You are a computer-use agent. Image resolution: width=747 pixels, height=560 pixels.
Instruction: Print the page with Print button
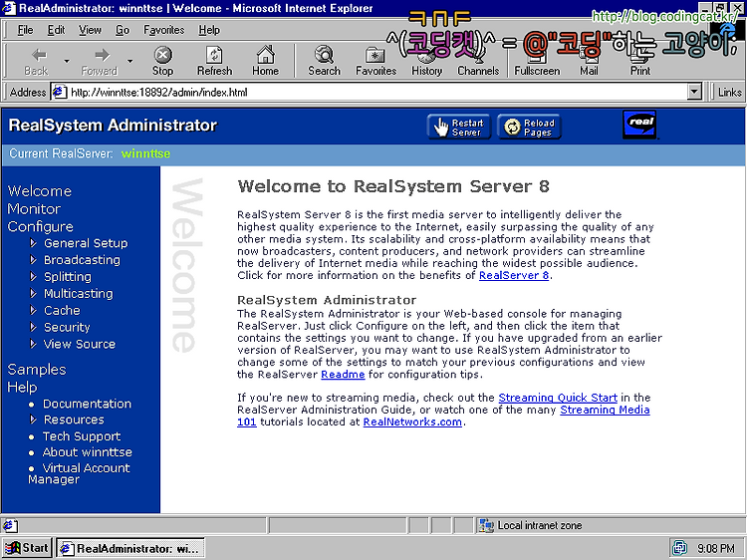point(639,62)
